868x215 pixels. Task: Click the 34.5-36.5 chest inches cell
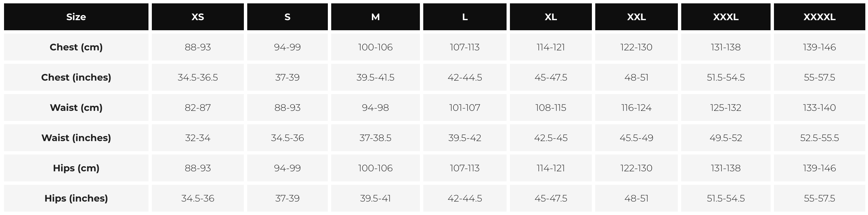pos(198,78)
